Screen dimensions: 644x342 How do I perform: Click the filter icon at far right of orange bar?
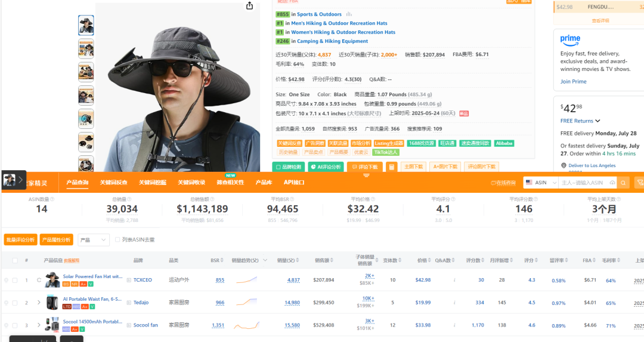[x=640, y=183]
